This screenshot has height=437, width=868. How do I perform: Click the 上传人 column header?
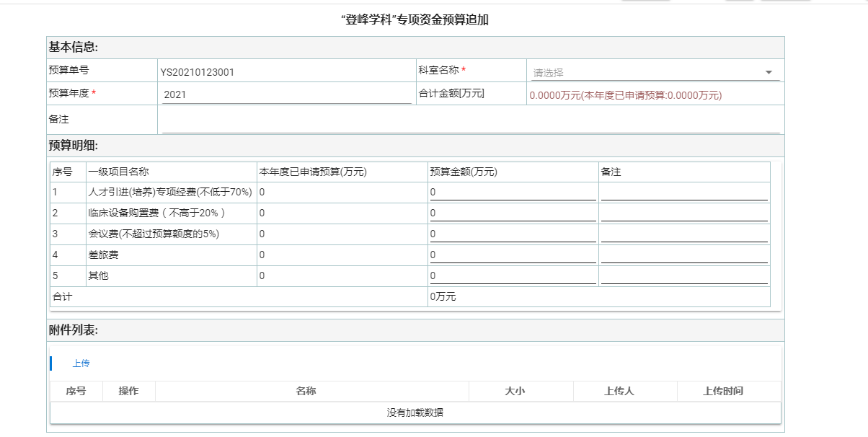(x=619, y=392)
